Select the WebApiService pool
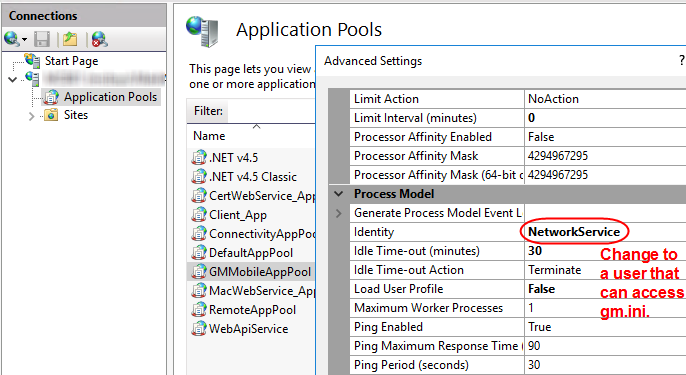 (x=248, y=329)
